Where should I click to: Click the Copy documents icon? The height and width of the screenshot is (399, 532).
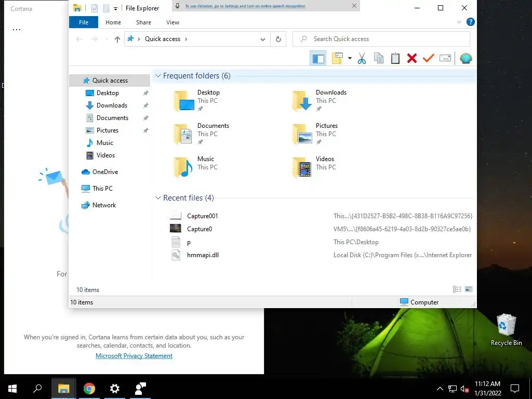(379, 58)
